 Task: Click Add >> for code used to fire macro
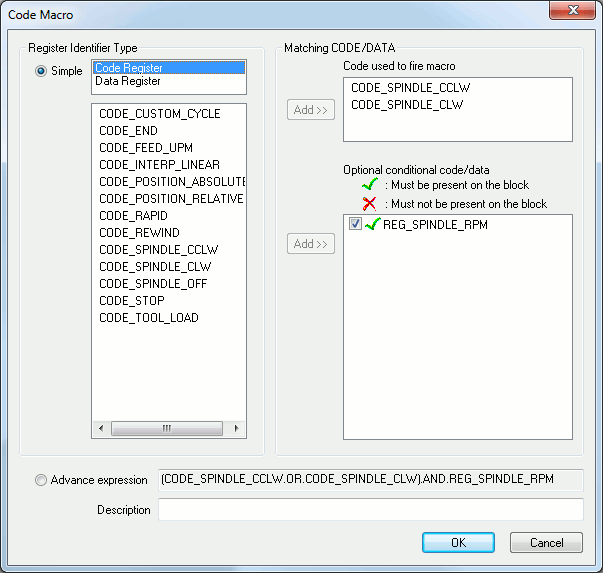[x=311, y=110]
